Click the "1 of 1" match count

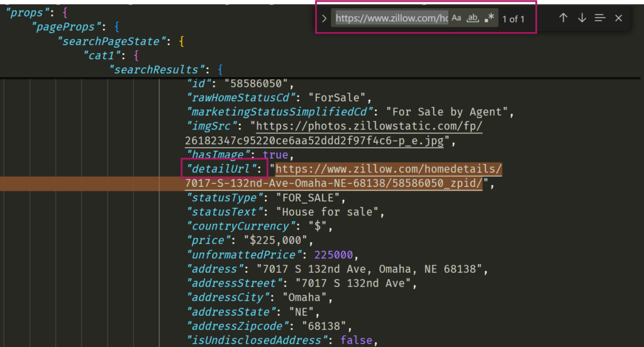click(x=513, y=19)
